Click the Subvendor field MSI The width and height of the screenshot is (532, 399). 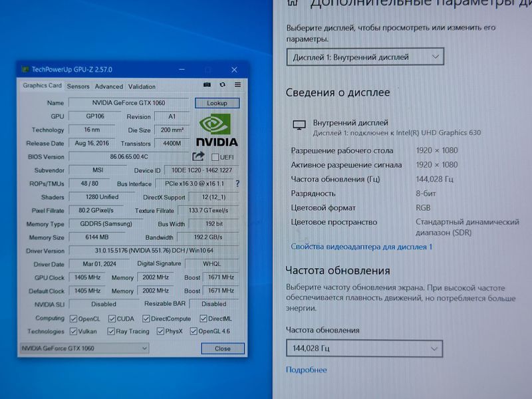click(98, 170)
